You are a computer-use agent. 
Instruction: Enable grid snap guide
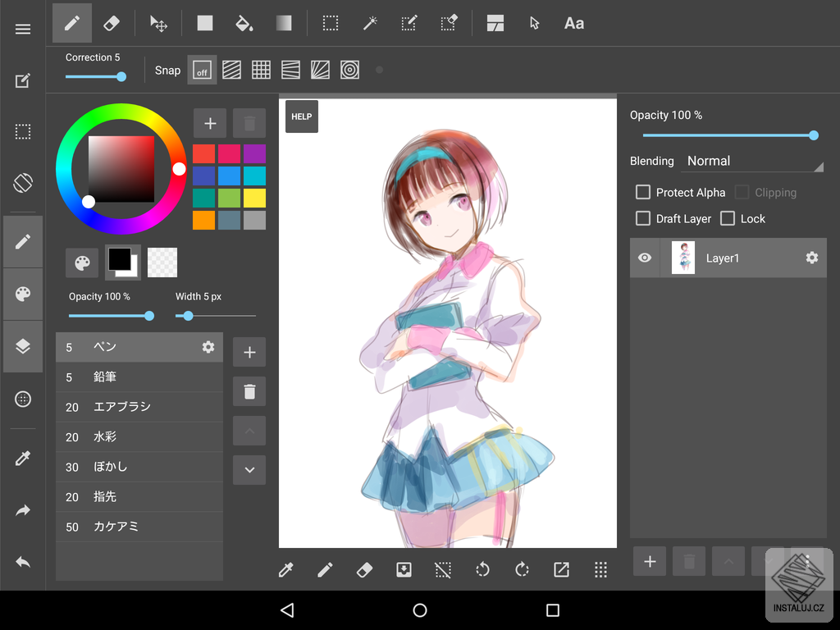pos(261,70)
